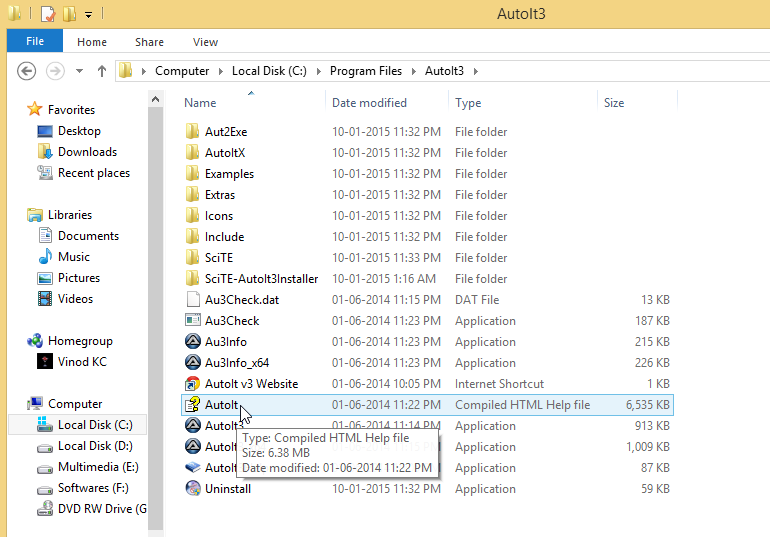Open Music library

(74, 257)
